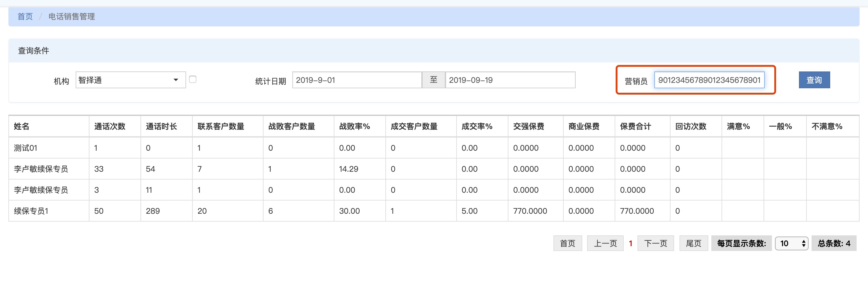The height and width of the screenshot is (302, 868).
Task: Jump to last page via 尾页
Action: (693, 243)
